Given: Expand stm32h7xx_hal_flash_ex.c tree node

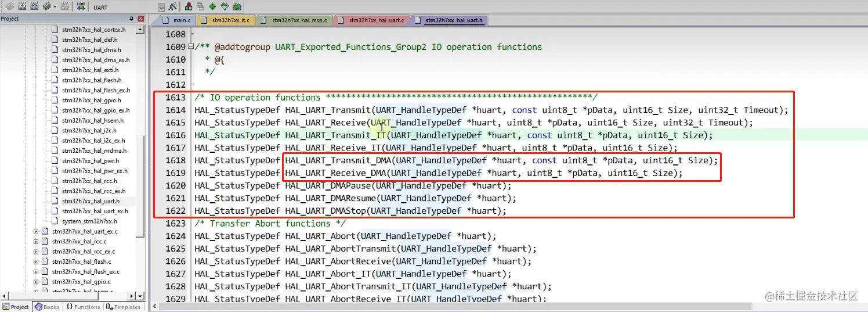Looking at the screenshot, I should pos(35,271).
